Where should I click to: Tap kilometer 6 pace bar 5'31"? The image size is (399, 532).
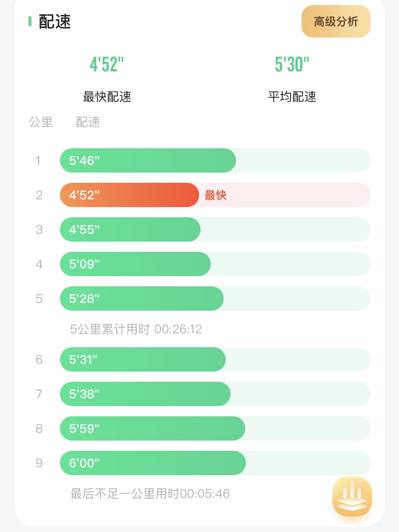(x=142, y=359)
